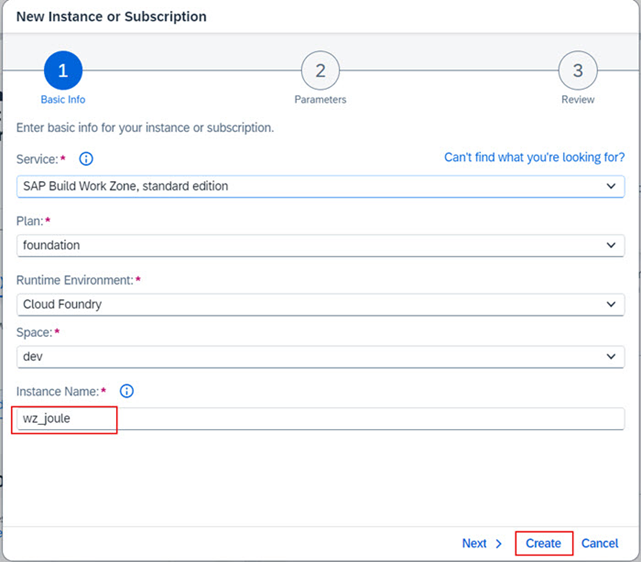
Task: Expand the Plan dropdown arrow
Action: click(611, 245)
